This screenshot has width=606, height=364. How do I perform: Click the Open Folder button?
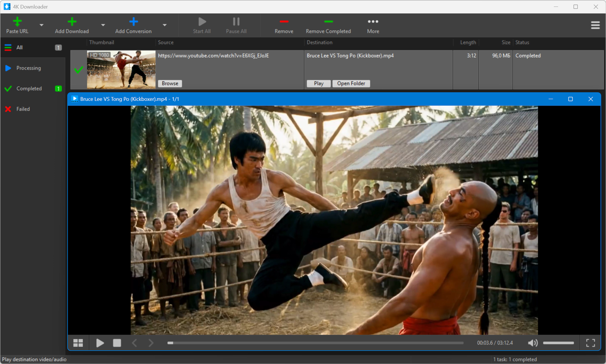coord(351,83)
